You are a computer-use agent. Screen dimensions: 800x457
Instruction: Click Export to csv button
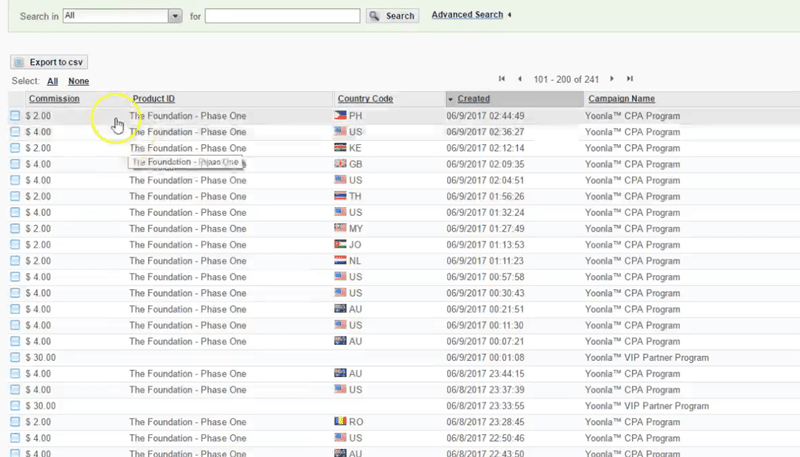[x=49, y=62]
